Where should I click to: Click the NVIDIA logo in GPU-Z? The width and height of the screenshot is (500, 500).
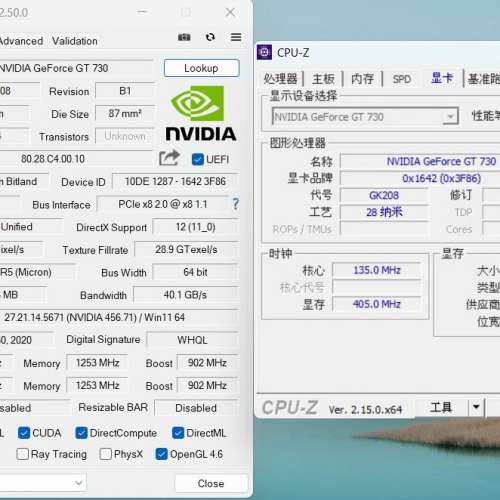click(x=201, y=113)
